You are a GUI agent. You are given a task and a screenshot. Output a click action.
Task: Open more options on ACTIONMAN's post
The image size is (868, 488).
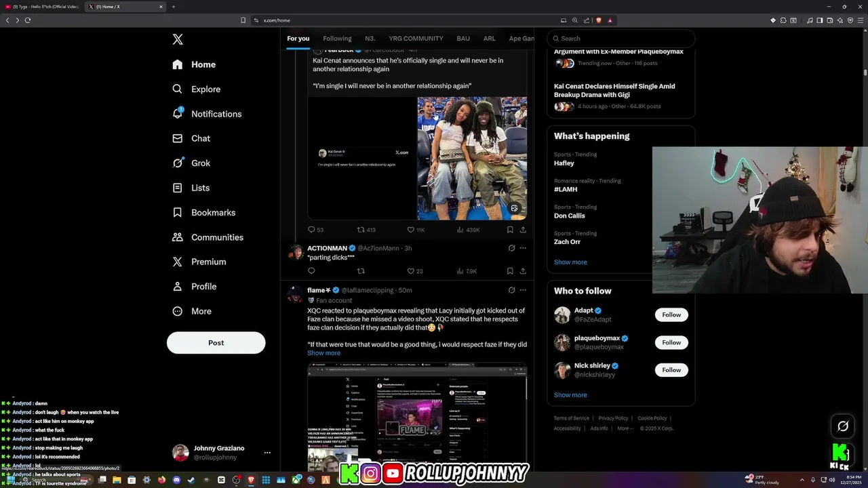tap(523, 248)
